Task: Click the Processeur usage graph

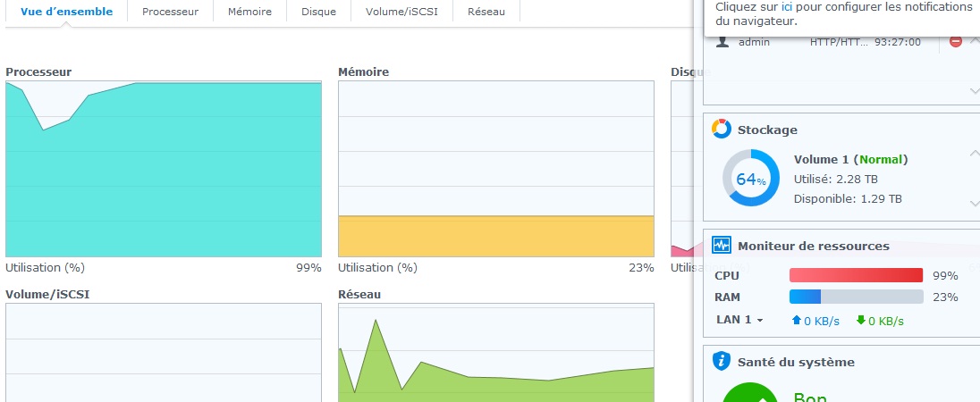Action: [x=164, y=170]
